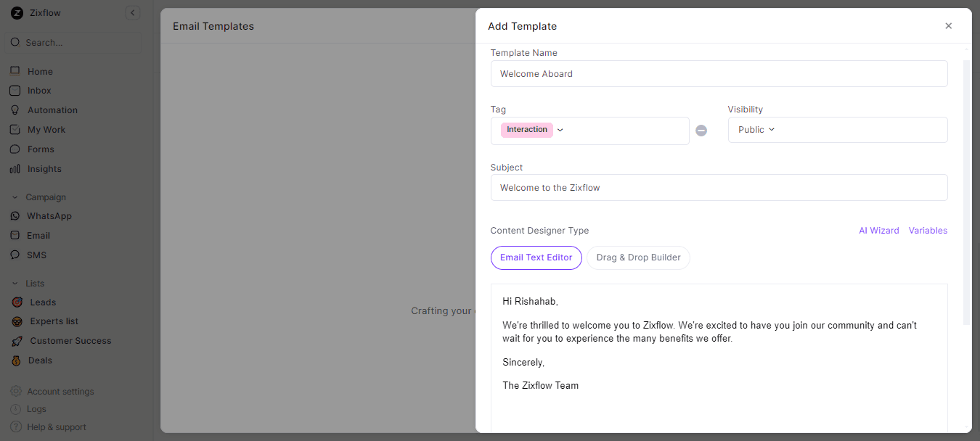
Task: Click the Variables link
Action: (x=928, y=231)
